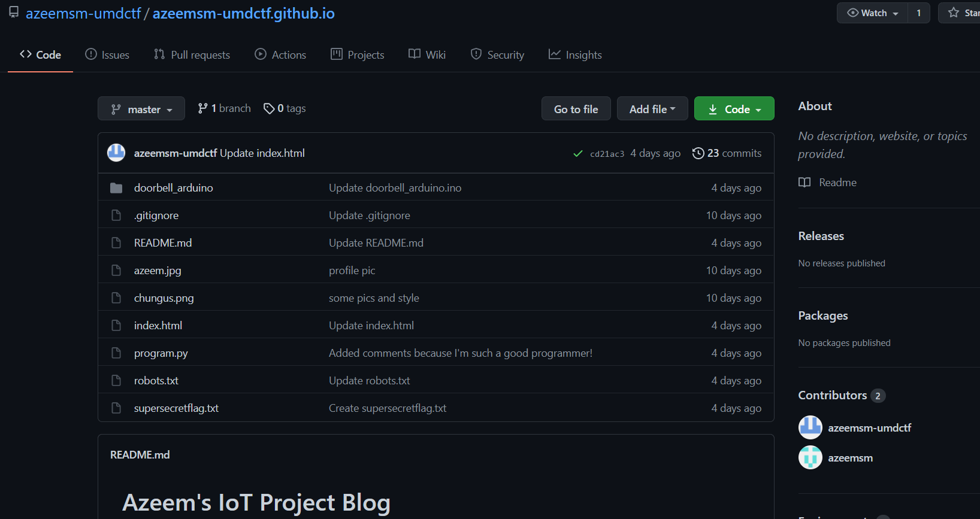Open azeemsm-umdctf contributor avatar

click(x=810, y=427)
